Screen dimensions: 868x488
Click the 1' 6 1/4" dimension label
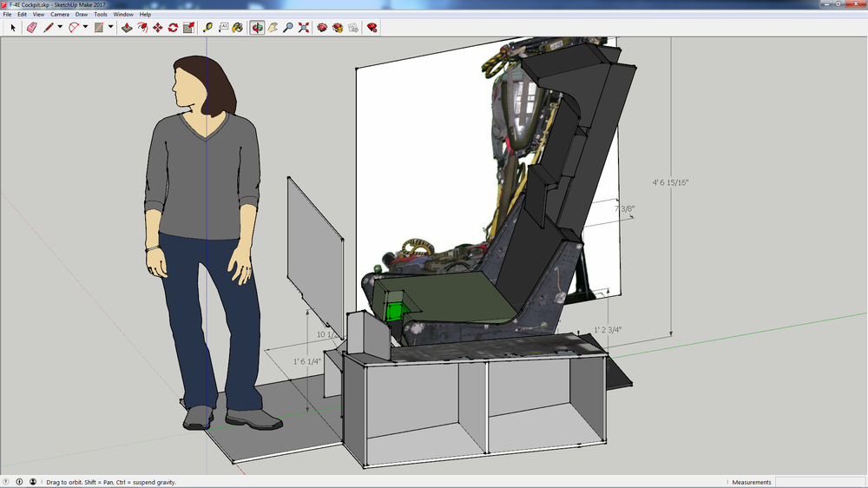click(307, 361)
